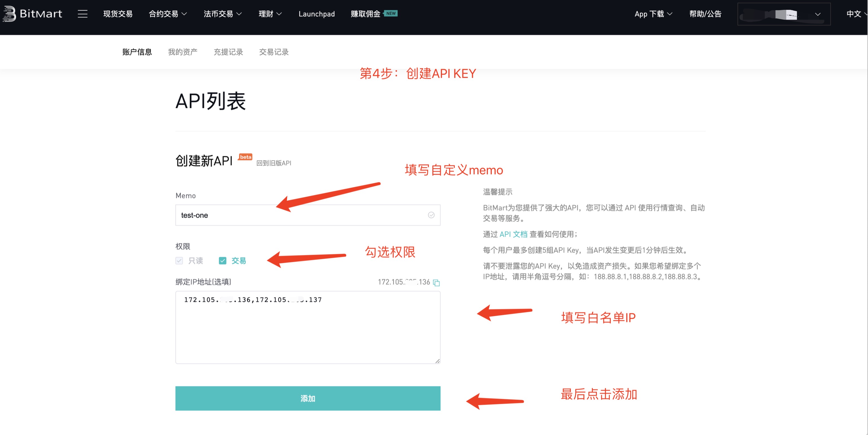Toggle the 只读 read-only checkbox
The image size is (868, 435).
point(179,261)
